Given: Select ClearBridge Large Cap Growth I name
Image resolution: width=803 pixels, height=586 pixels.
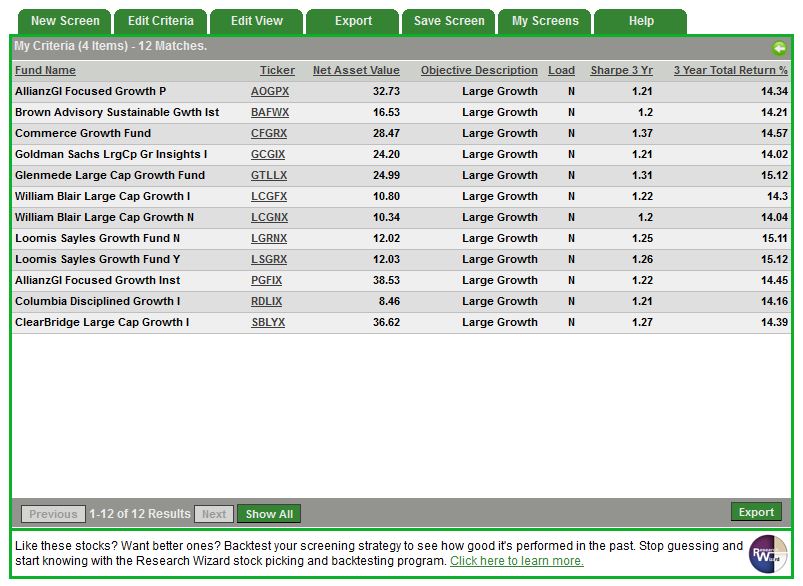Looking at the screenshot, I should pos(102,322).
